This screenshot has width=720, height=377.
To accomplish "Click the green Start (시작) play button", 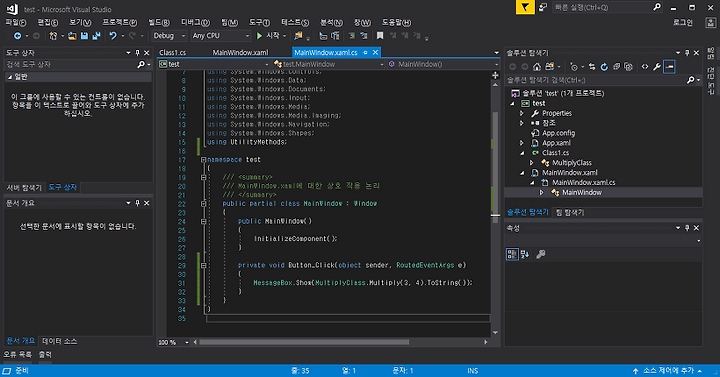I will (259, 36).
